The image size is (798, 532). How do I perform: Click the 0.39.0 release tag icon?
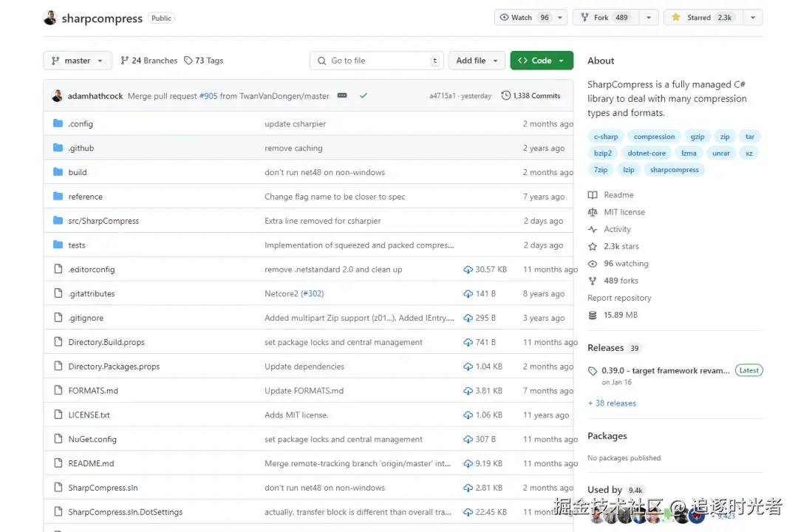[x=593, y=371]
